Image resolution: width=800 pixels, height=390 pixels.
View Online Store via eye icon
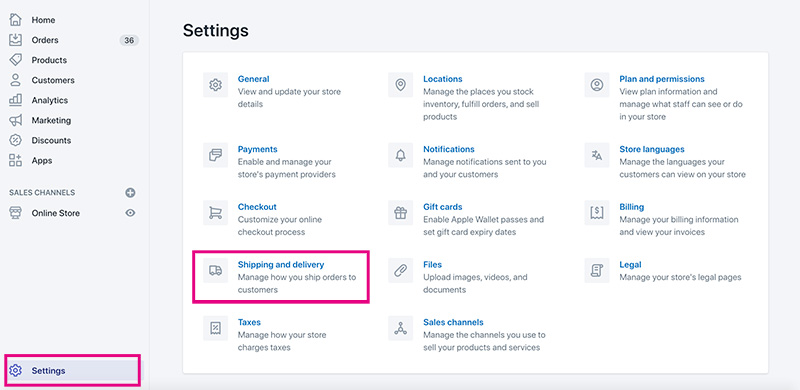coord(131,213)
